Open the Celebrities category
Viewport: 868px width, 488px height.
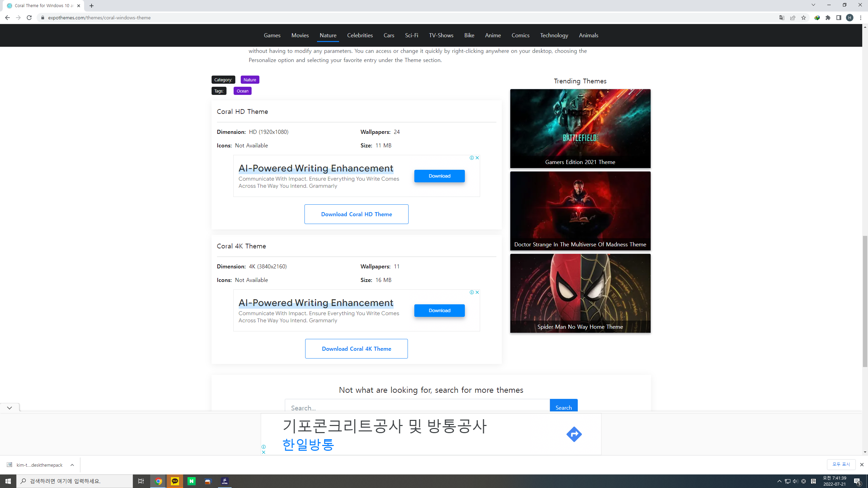click(360, 35)
